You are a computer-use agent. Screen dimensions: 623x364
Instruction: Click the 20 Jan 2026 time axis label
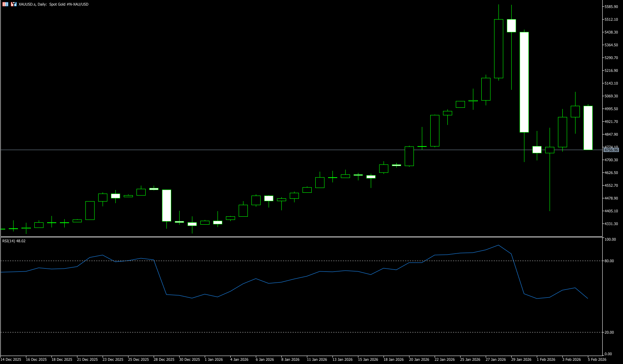pyautogui.click(x=419, y=360)
